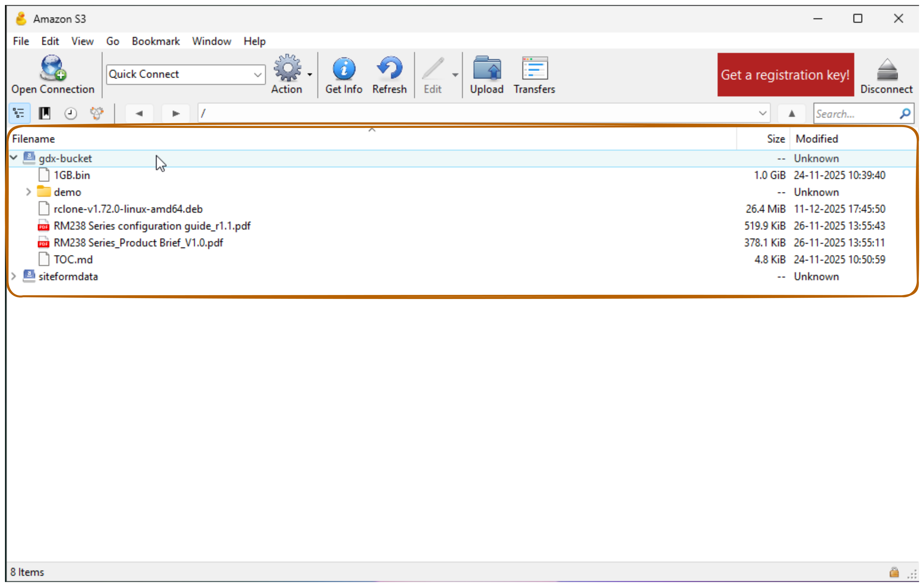Viewport: 924px width, 587px height.
Task: Open the Transfers window
Action: pyautogui.click(x=534, y=69)
